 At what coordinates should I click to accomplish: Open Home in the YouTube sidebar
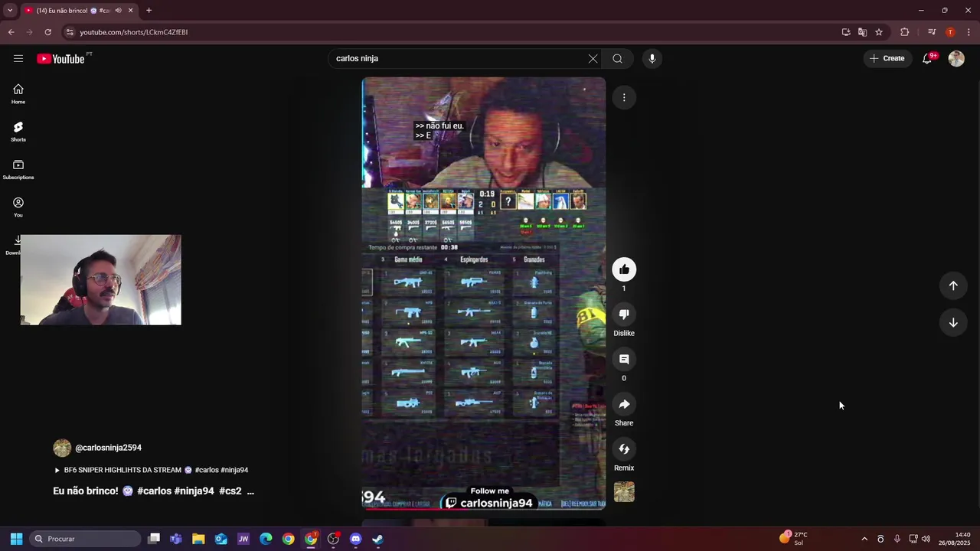click(x=18, y=94)
